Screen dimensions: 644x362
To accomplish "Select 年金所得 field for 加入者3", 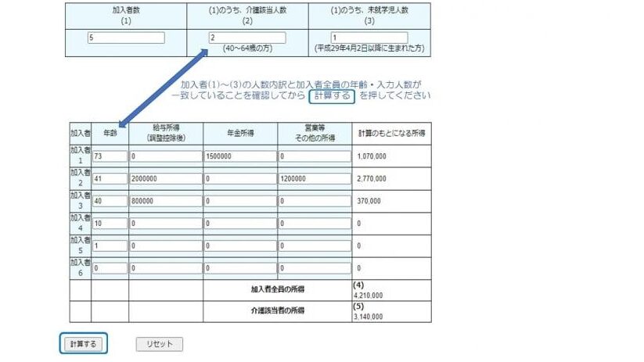I will point(240,201).
